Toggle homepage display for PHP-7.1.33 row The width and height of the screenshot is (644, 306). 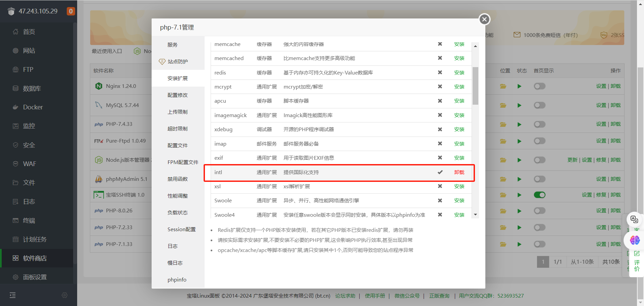pyautogui.click(x=539, y=244)
